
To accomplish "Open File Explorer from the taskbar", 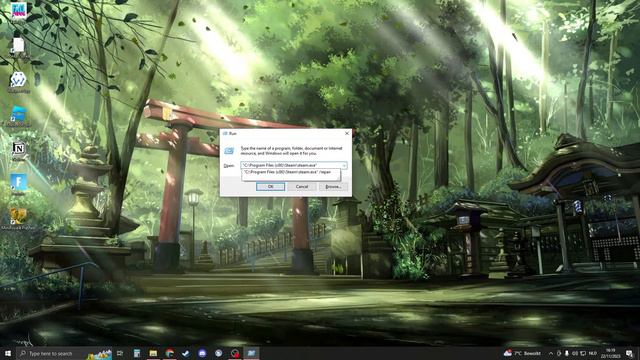I will pyautogui.click(x=153, y=353).
